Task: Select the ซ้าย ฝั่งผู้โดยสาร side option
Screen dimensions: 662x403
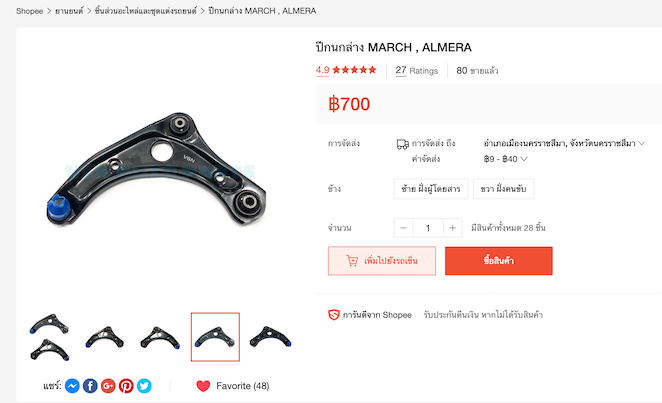Action: (431, 189)
